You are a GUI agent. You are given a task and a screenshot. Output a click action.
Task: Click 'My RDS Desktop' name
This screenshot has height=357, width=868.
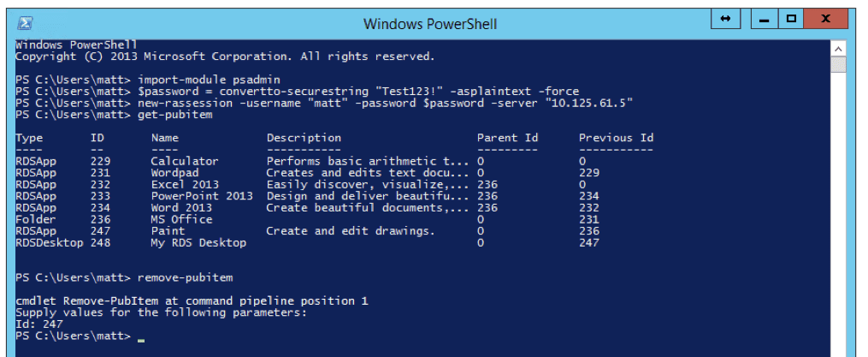click(x=198, y=243)
